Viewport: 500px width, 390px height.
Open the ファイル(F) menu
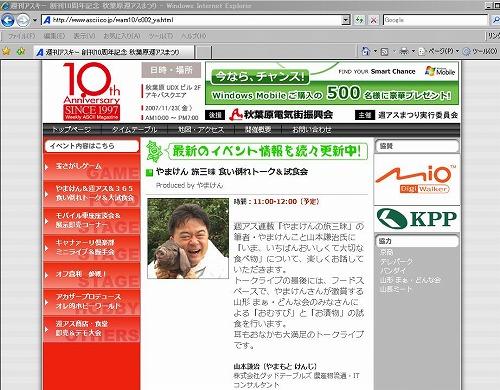tap(22, 36)
